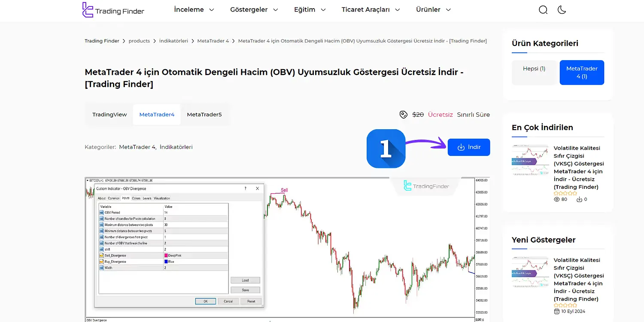Open the Ticaret Araçları dropdown
Viewport: 644px width, 322px height.
(370, 9)
